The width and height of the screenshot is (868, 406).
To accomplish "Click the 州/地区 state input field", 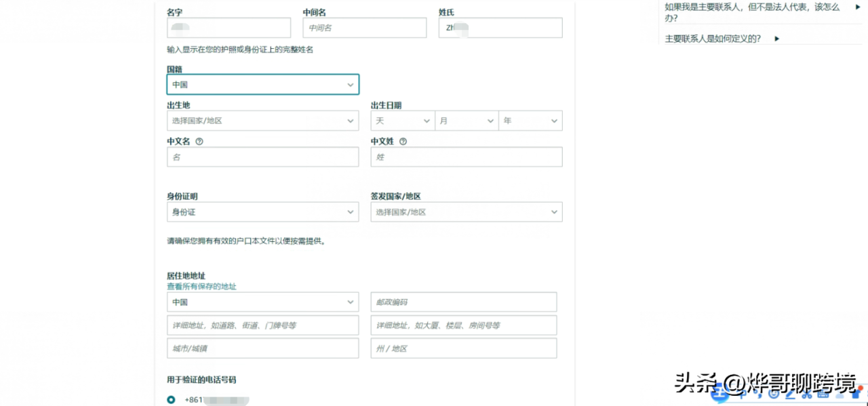I will click(463, 348).
